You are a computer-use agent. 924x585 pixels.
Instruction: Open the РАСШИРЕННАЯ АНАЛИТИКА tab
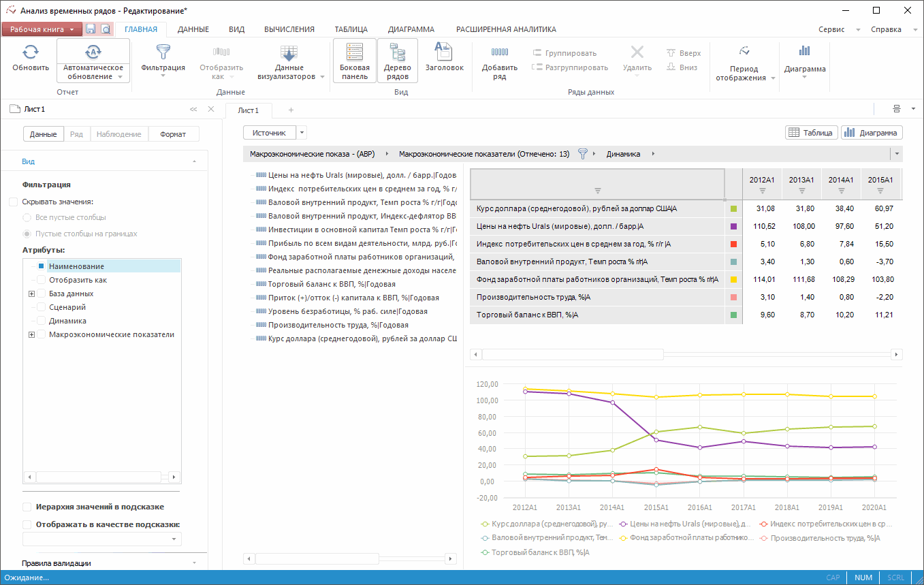coord(505,29)
